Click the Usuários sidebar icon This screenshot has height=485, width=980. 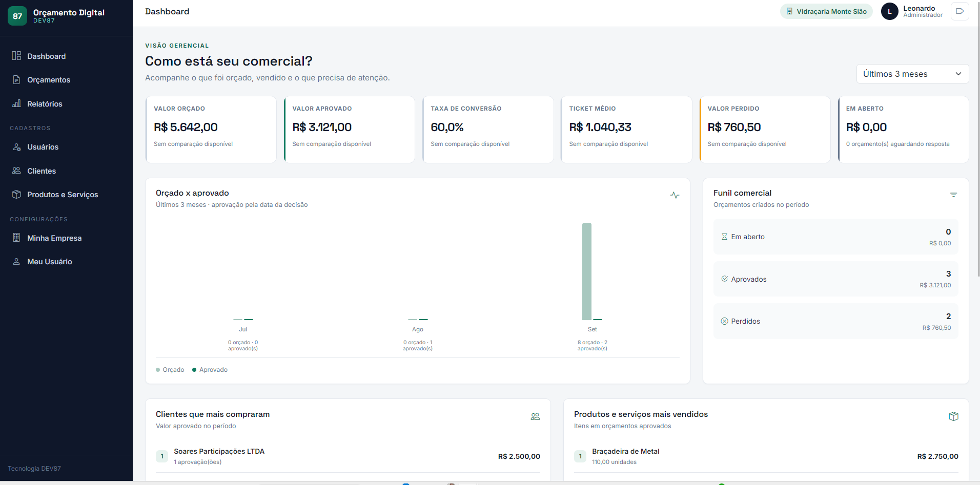pyautogui.click(x=16, y=147)
